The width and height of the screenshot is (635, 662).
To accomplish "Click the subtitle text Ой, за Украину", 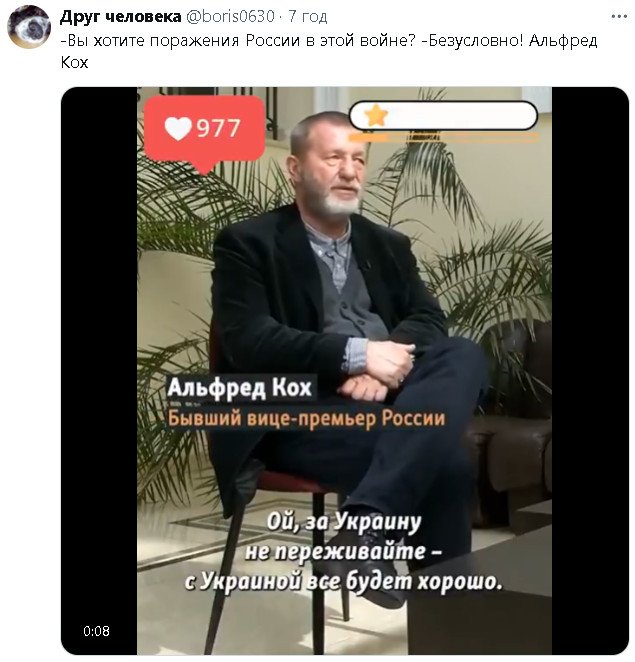I will (x=344, y=523).
